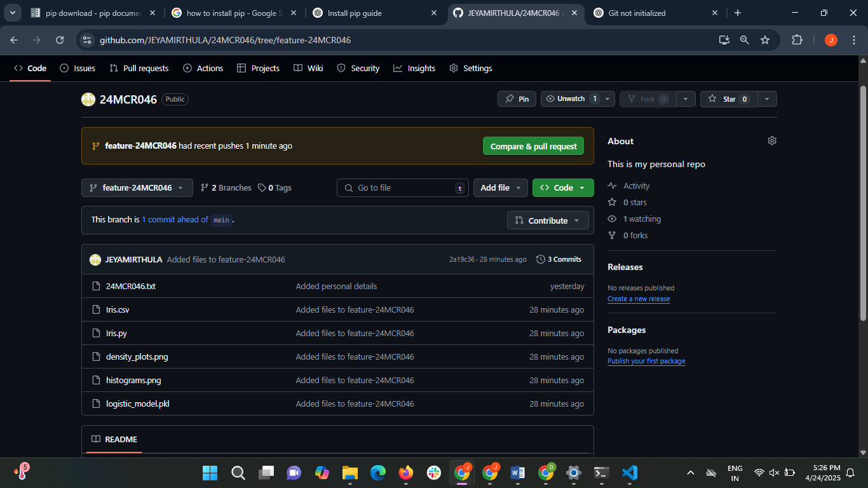The image size is (868, 488).
Task: Pin the repository
Action: click(x=517, y=98)
